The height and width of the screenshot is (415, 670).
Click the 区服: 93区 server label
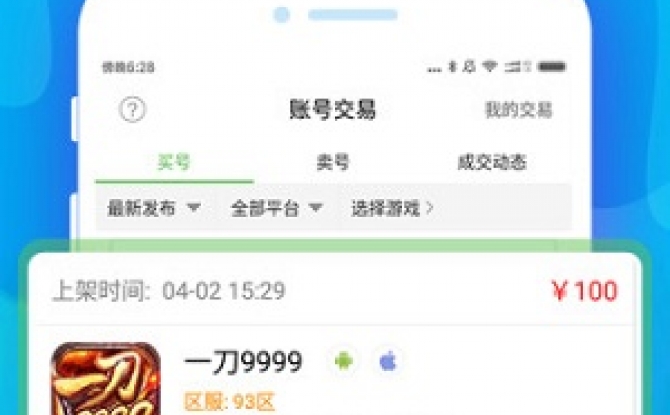tap(229, 401)
